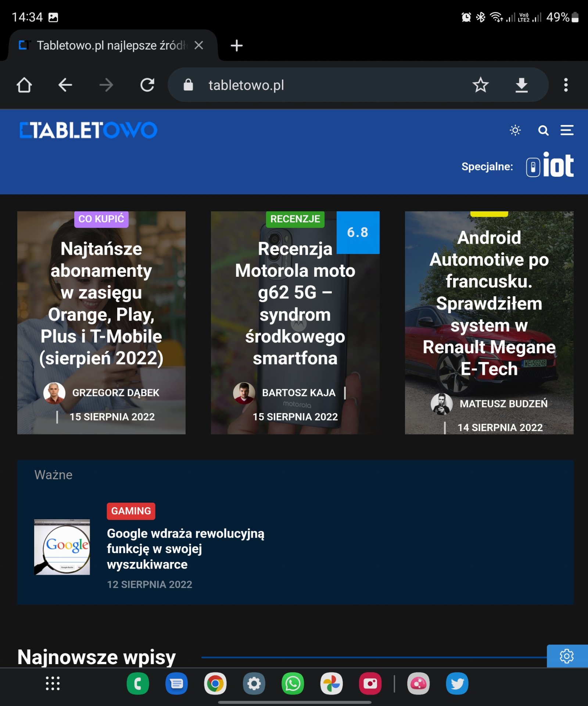Click the Ważne section label
The width and height of the screenshot is (588, 706).
coord(53,475)
